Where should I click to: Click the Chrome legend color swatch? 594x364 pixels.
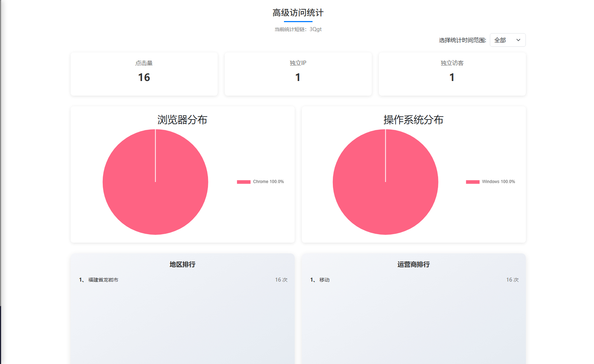pyautogui.click(x=244, y=182)
